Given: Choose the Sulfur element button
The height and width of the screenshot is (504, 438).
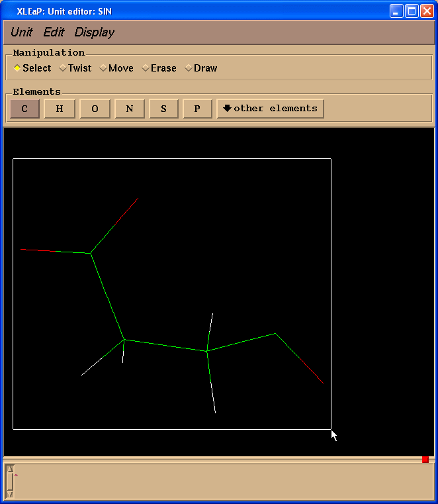Looking at the screenshot, I should click(x=164, y=109).
